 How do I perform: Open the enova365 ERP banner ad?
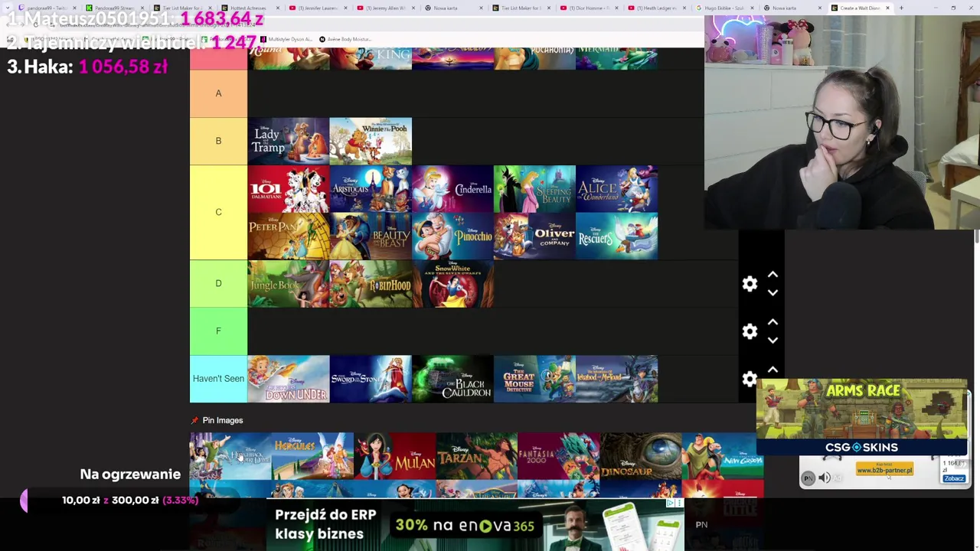[x=475, y=524]
